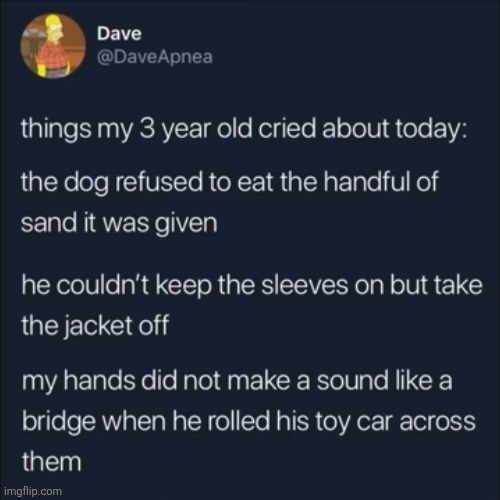Image resolution: width=500 pixels, height=500 pixels.
Task: Click the word 'dog' in the tweet
Action: 86,182
